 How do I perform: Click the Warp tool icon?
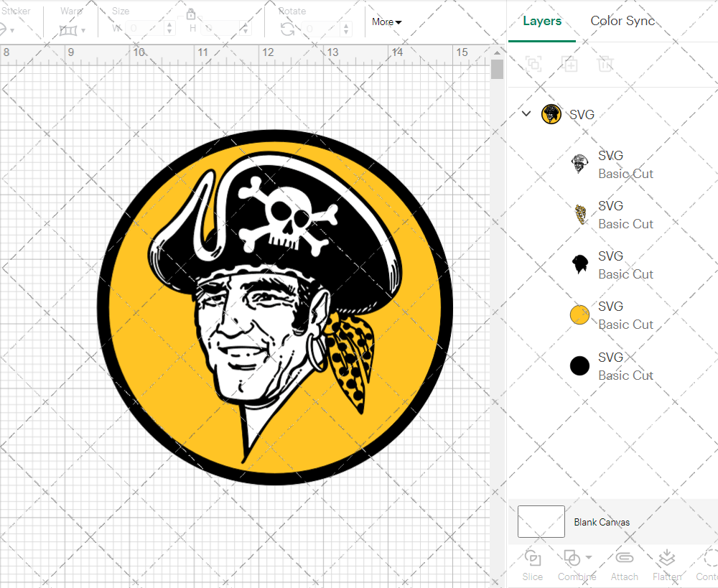click(67, 31)
